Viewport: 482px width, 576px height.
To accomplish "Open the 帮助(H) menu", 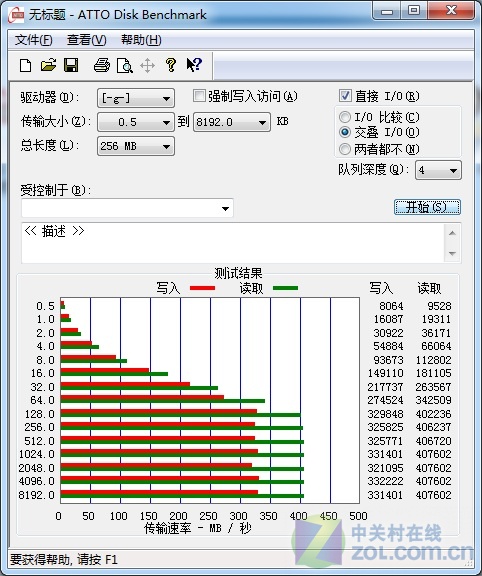I will click(141, 40).
